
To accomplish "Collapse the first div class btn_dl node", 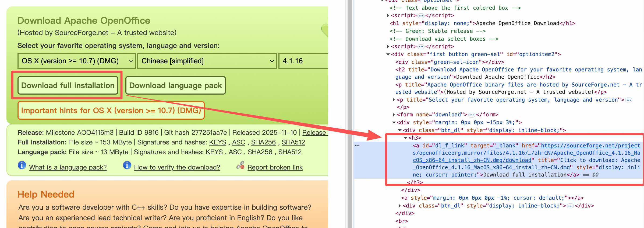I will point(400,130).
